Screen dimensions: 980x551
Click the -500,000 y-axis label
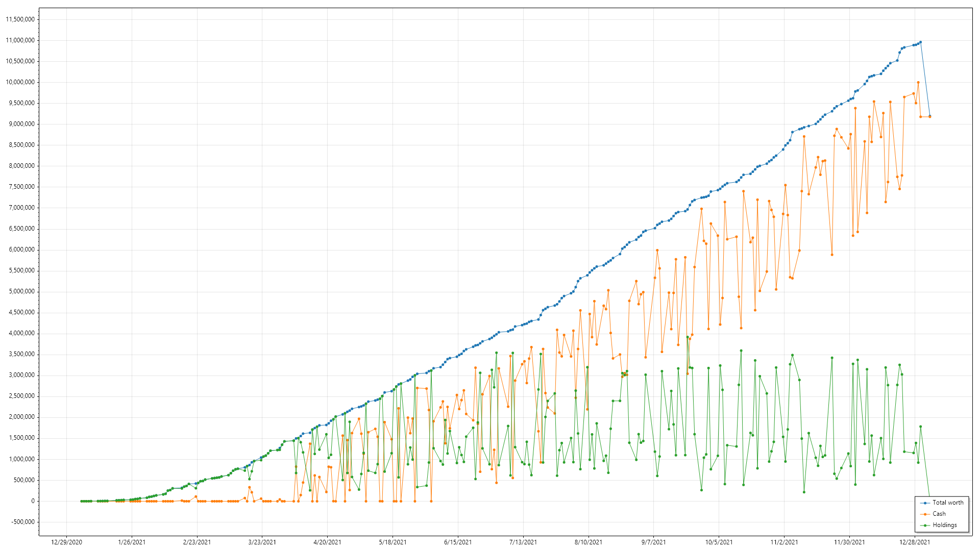(23, 522)
